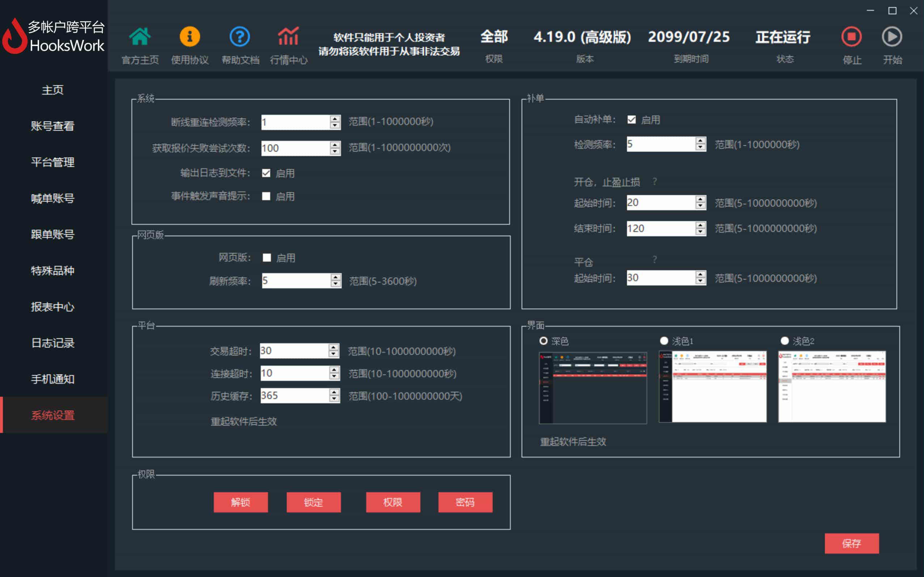Click status text 正在运行
This screenshot has width=924, height=577.
[x=783, y=37]
